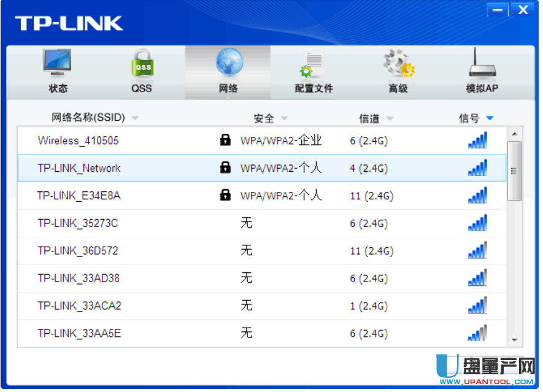Sort by 信道 column arrow
This screenshot has width=543, height=392.
(x=390, y=119)
